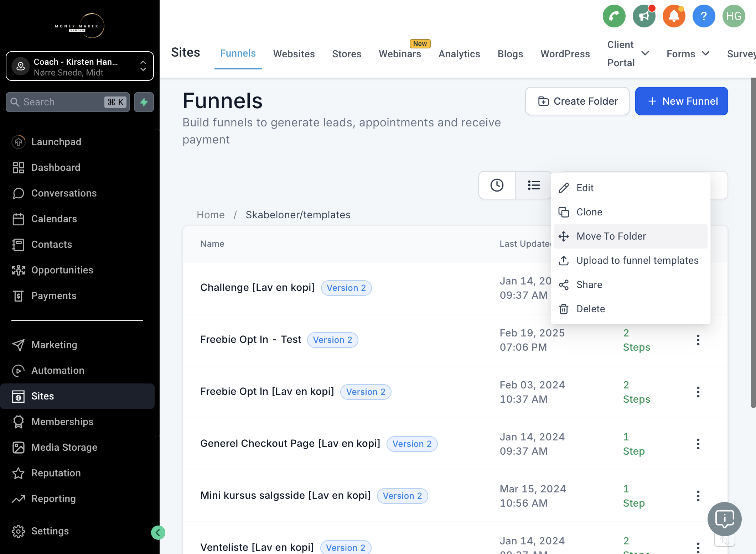
Task: Click the New Funnel button
Action: click(x=682, y=101)
